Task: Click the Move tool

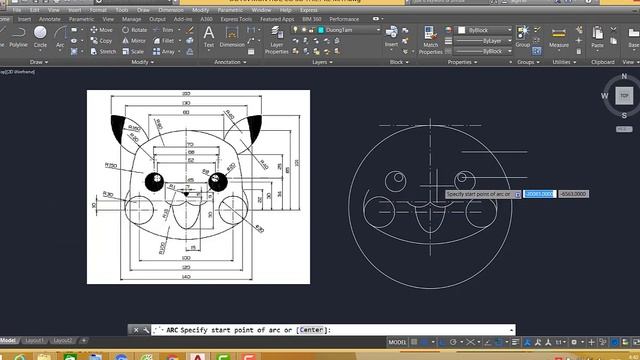Action: tap(101, 30)
